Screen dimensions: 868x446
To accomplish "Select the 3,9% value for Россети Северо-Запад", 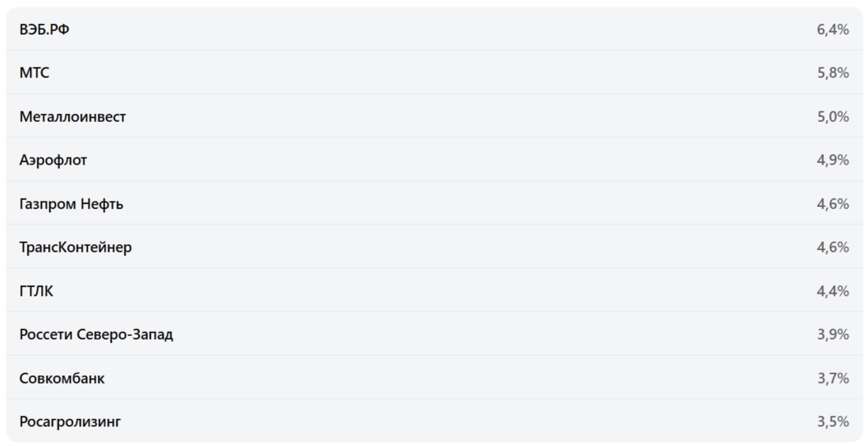I will (833, 335).
